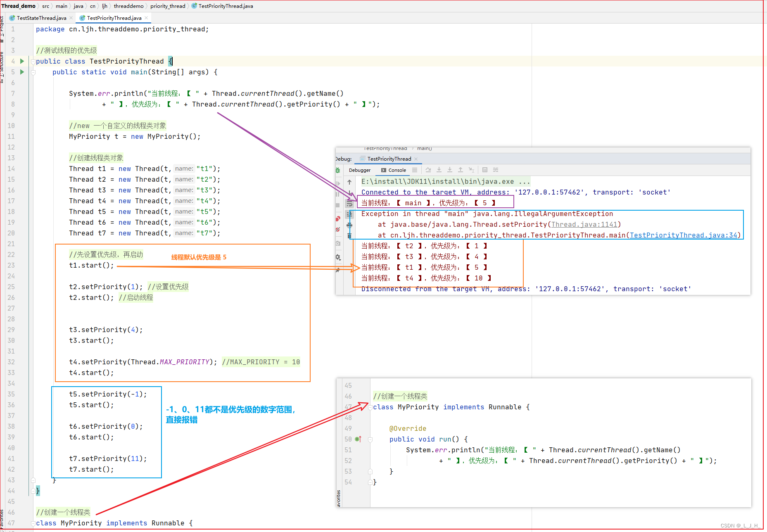Click run gutter arrow beside class TestPriorityThread
The width and height of the screenshot is (767, 532).
[22, 61]
